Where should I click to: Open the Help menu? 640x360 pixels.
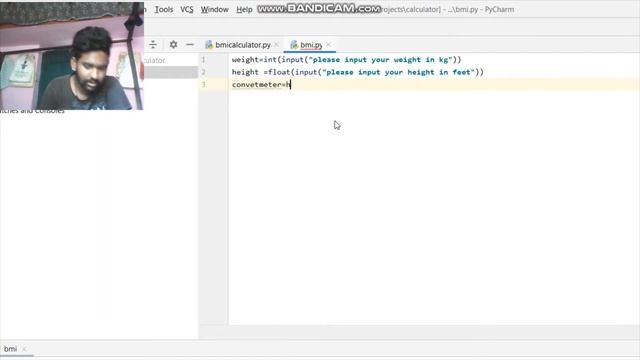pyautogui.click(x=244, y=9)
